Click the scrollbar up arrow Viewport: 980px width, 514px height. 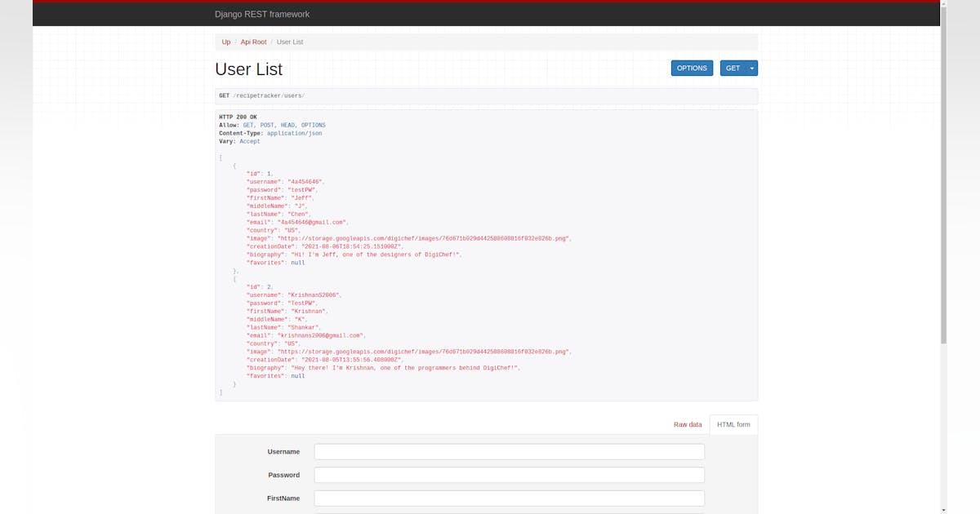click(x=944, y=5)
